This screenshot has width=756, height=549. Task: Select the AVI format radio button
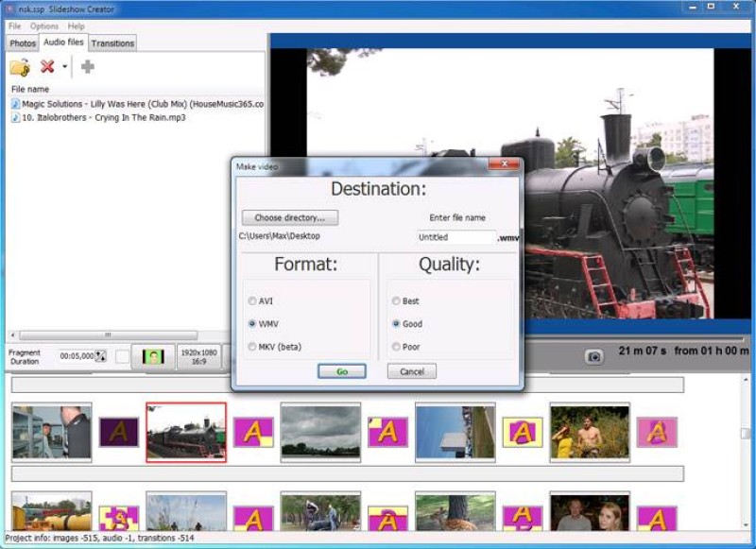point(251,301)
